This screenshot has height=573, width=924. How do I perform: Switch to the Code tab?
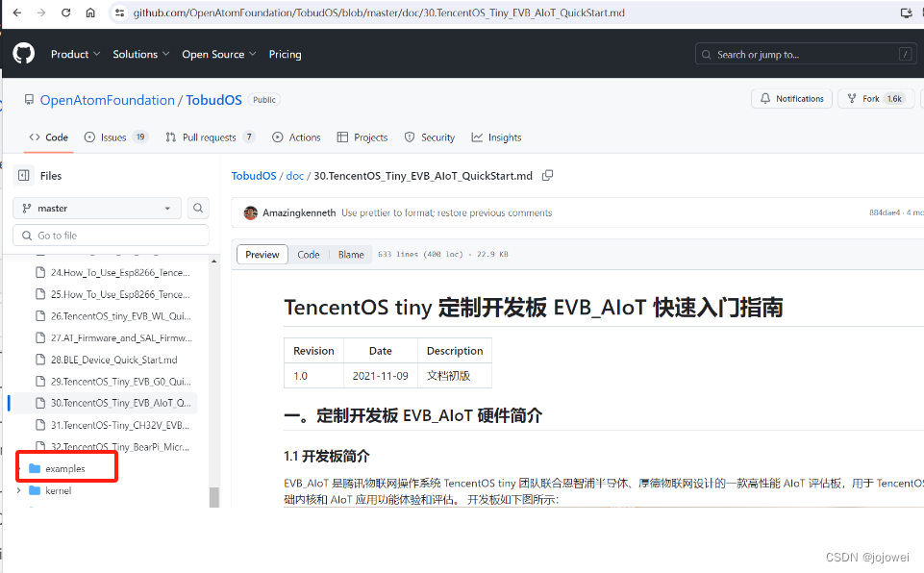coord(49,137)
